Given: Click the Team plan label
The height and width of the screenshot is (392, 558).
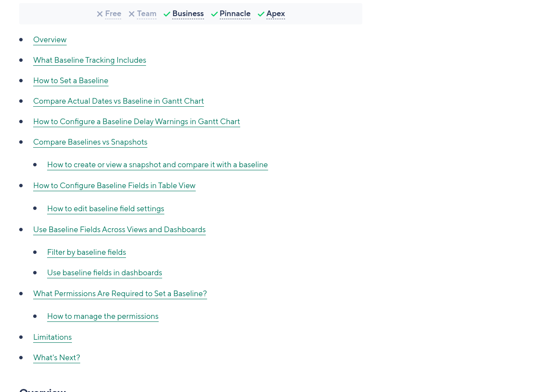Looking at the screenshot, I should 146,14.
